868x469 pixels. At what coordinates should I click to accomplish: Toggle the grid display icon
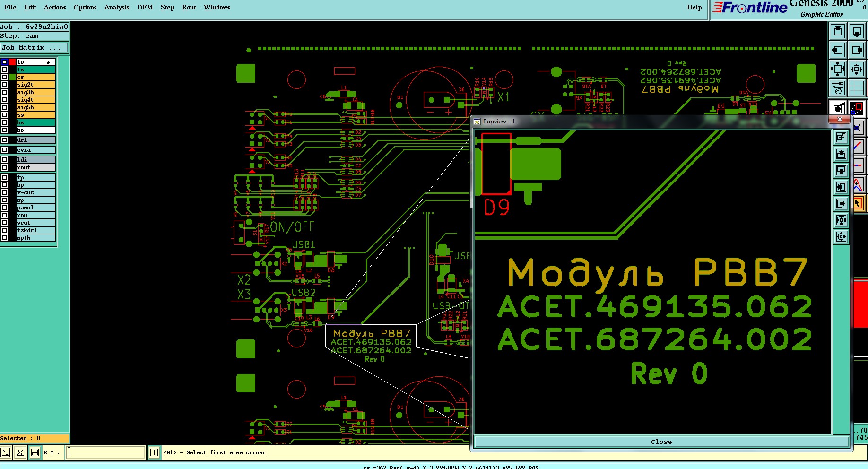click(x=857, y=88)
